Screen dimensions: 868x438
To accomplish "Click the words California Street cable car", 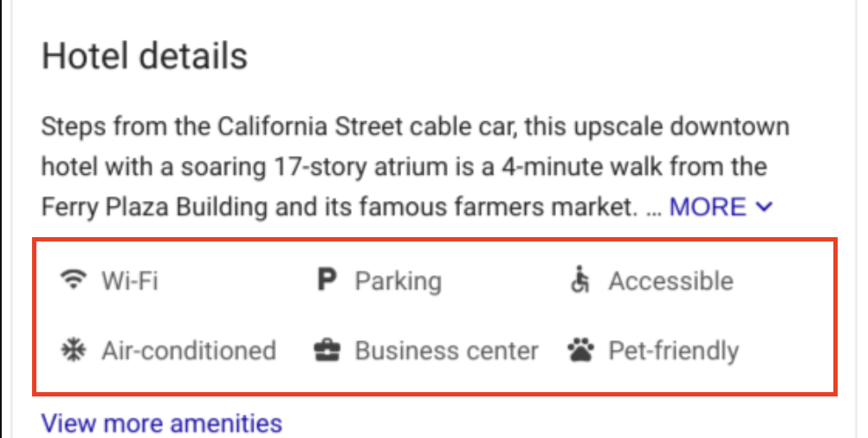I will click(366, 126).
